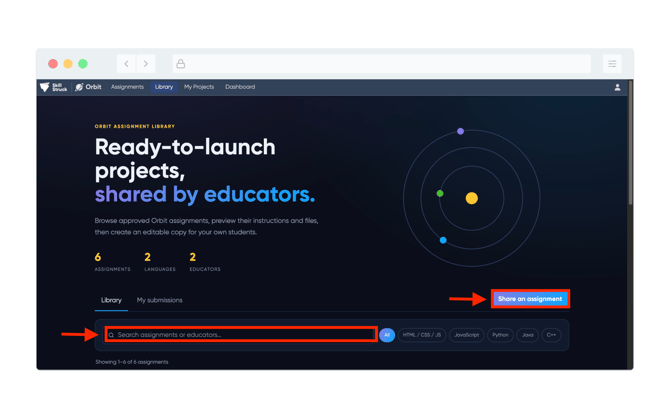Click the red close window button
The height and width of the screenshot is (418, 670).
point(53,64)
